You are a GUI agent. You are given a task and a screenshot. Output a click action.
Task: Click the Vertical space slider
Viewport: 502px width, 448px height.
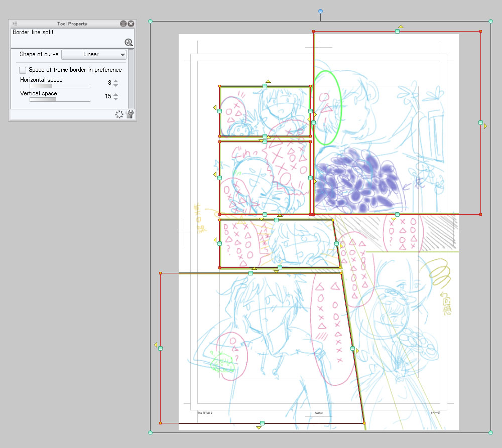(60, 100)
